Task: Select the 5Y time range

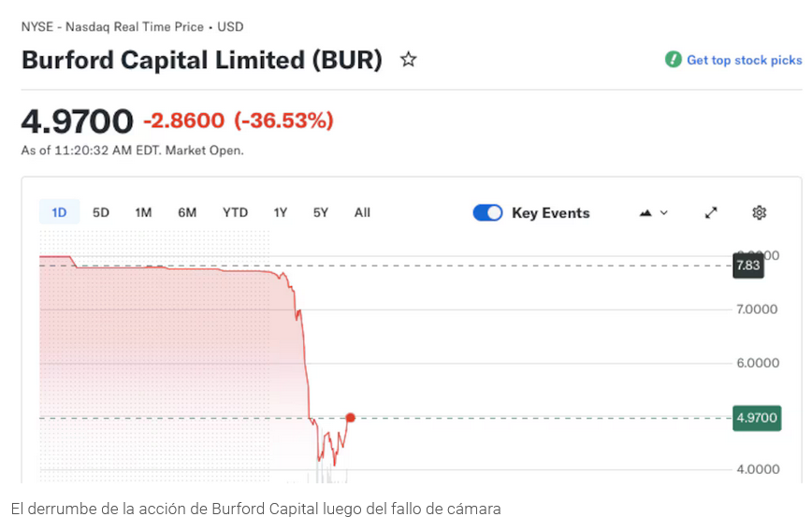Action: click(x=321, y=213)
